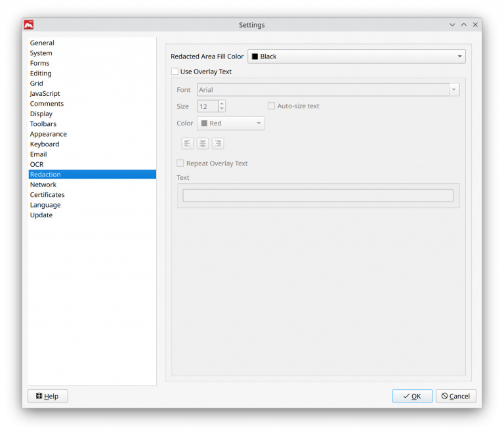This screenshot has height=434, width=504.
Task: Open Help for settings
Action: tap(48, 396)
